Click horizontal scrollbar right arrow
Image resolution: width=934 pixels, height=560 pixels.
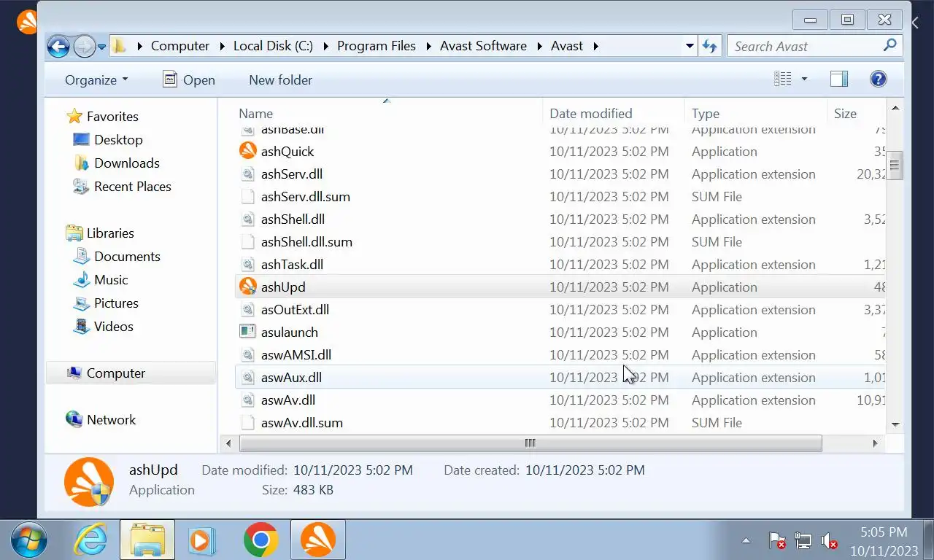tap(875, 443)
